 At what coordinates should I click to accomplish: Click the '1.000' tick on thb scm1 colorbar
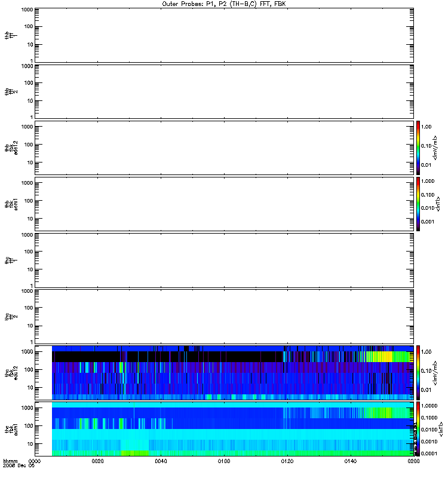(x=428, y=181)
